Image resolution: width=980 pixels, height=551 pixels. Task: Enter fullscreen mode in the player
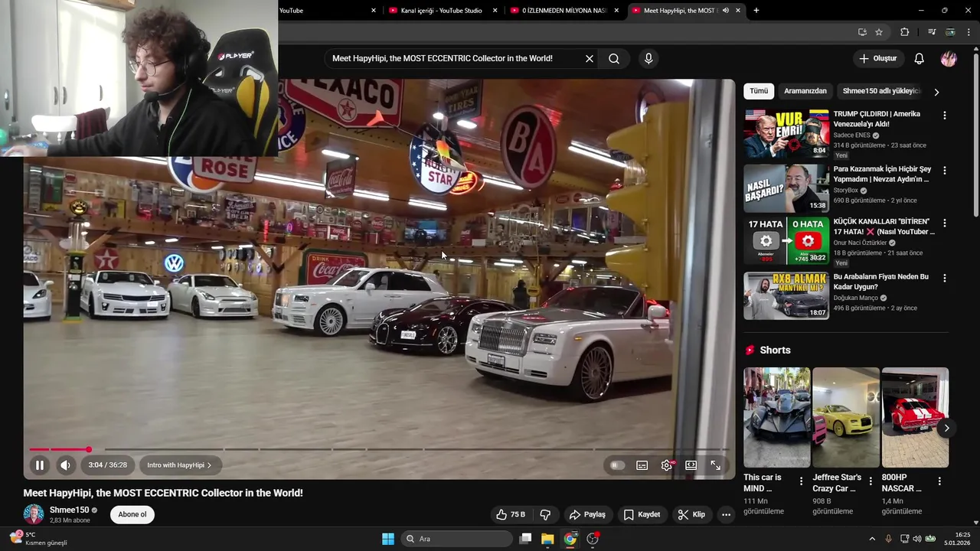tap(716, 465)
